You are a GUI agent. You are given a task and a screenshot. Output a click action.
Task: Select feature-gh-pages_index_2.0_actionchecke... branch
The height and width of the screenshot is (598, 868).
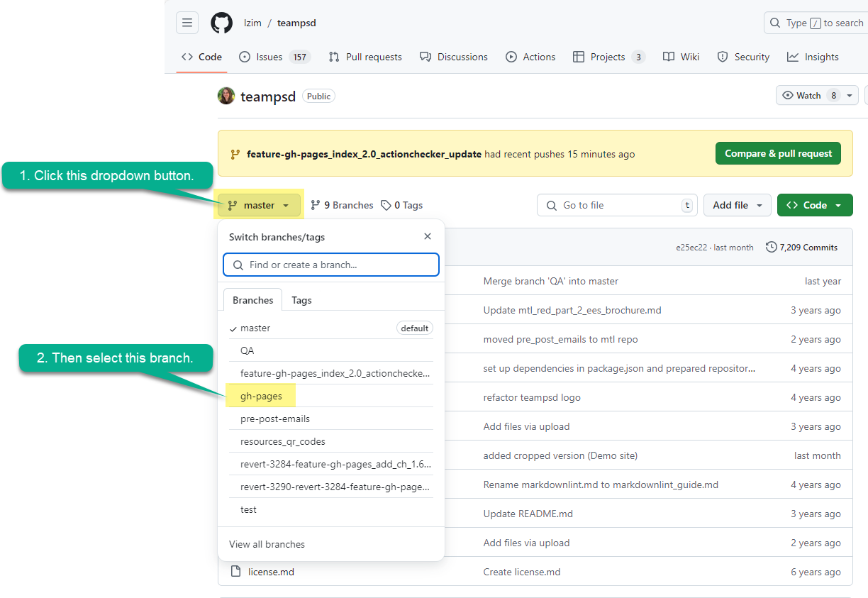[331, 373]
